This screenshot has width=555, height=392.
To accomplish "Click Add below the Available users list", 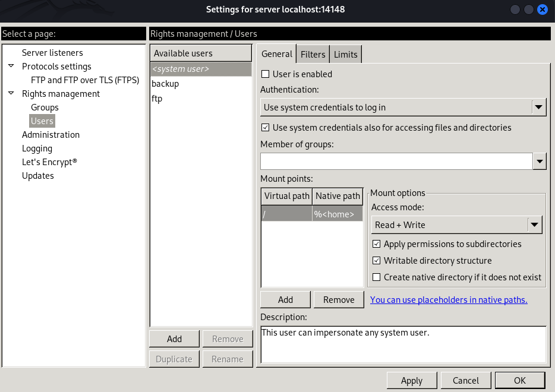I will 174,339.
